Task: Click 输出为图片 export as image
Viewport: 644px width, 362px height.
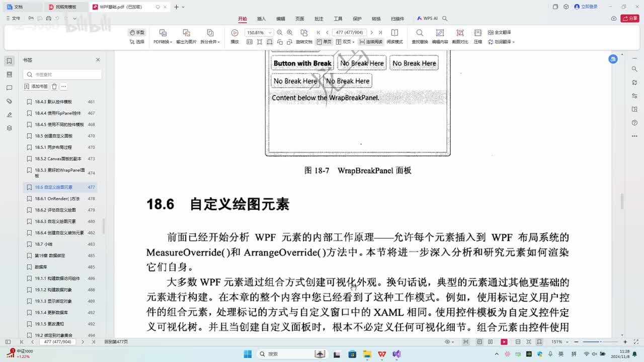Action: pos(186,37)
